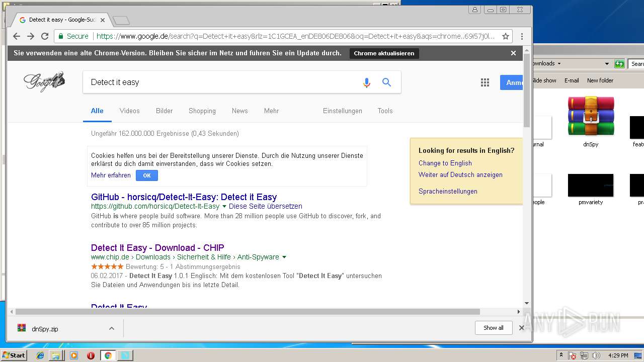Click Diese Seite übersetzen link
The width and height of the screenshot is (644, 362).
coord(266,206)
